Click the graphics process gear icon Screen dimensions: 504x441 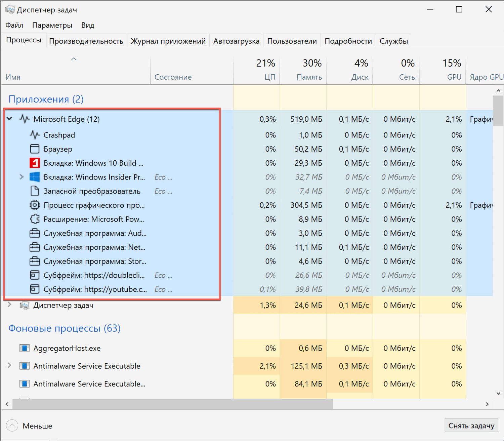[35, 205]
